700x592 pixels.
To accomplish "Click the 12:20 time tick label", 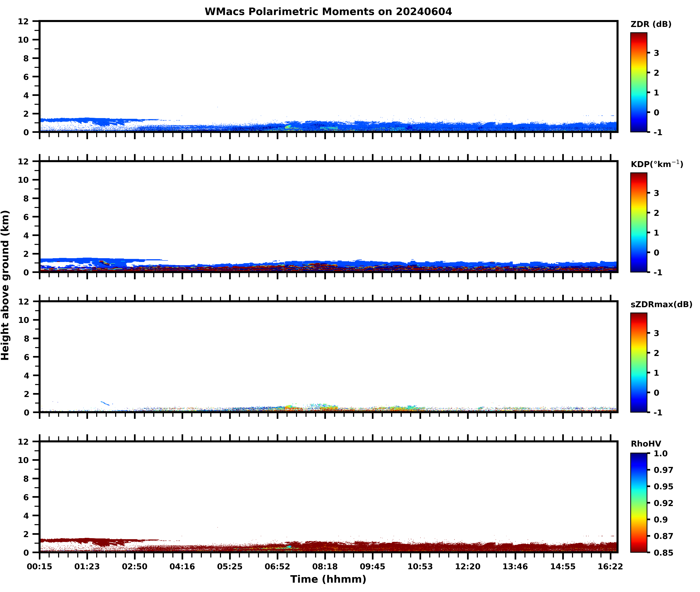I will [467, 566].
